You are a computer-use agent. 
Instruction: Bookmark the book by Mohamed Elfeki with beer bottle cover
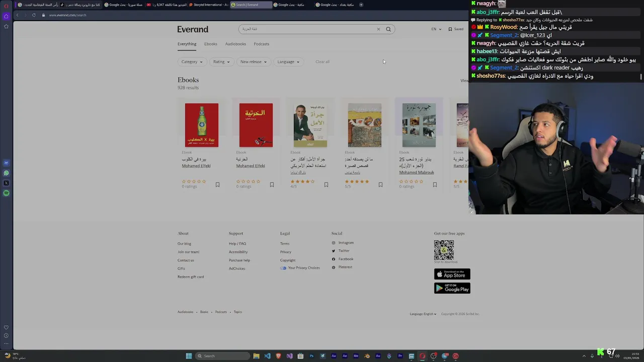pos(217,185)
